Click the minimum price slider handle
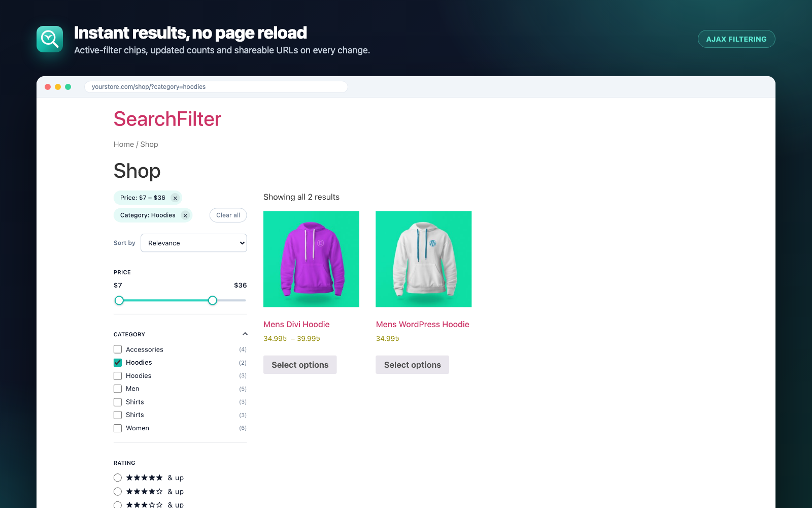This screenshot has width=812, height=508. pyautogui.click(x=119, y=300)
